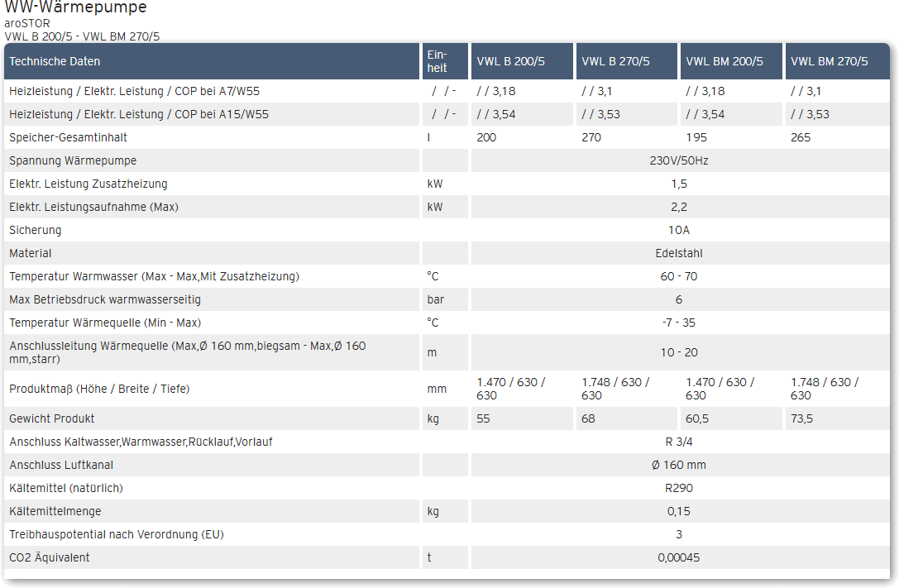Click A7/W55 COP value for VWL B 270/5
899x588 pixels.
(x=597, y=91)
